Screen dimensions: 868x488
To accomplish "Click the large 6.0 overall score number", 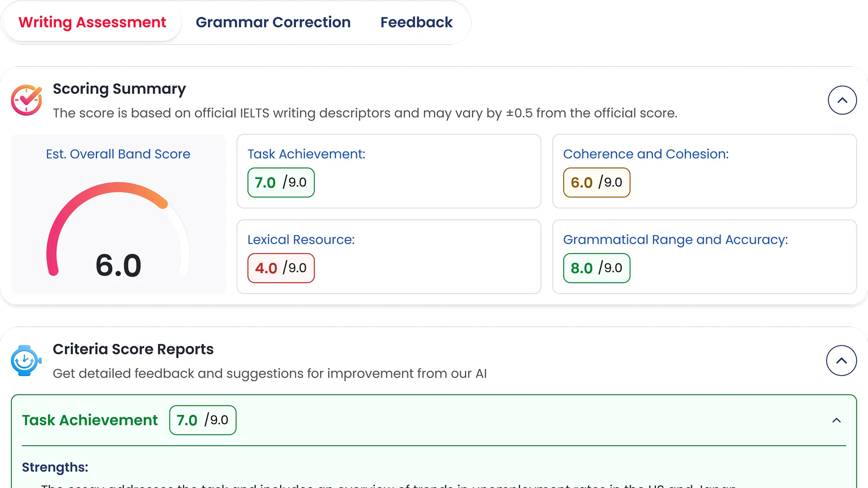I will coord(119,265).
